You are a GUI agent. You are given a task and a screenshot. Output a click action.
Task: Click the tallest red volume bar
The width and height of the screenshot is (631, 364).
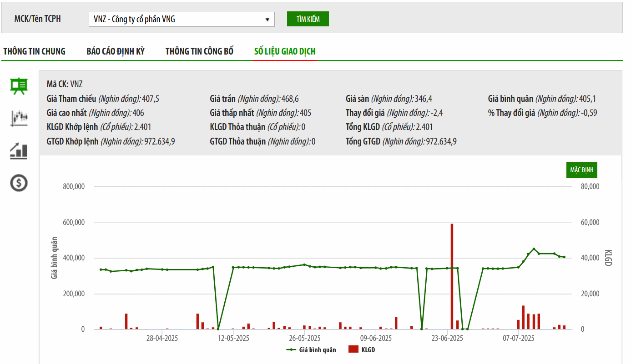pos(452,276)
